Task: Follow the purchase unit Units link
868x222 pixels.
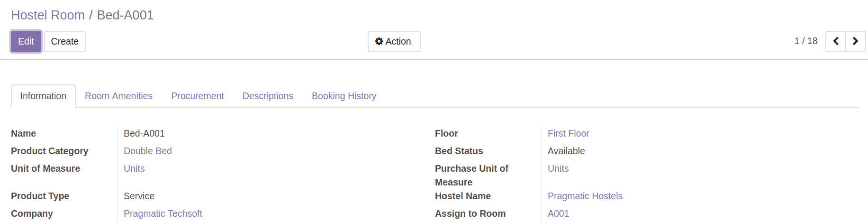Action: coord(558,168)
